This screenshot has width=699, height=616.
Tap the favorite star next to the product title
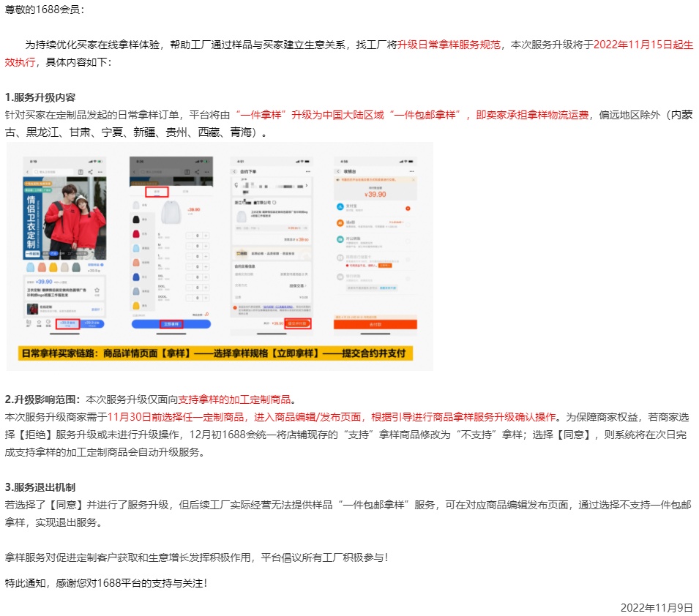[x=97, y=290]
